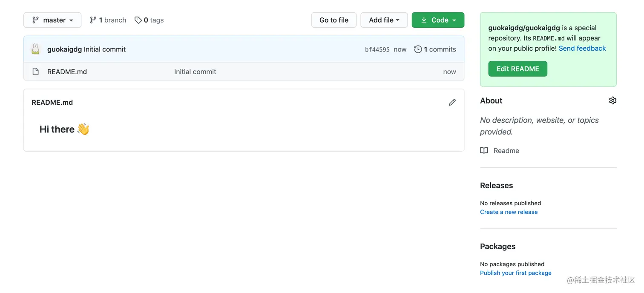
Task: Open Initial commit link in README.md row
Action: click(x=195, y=72)
